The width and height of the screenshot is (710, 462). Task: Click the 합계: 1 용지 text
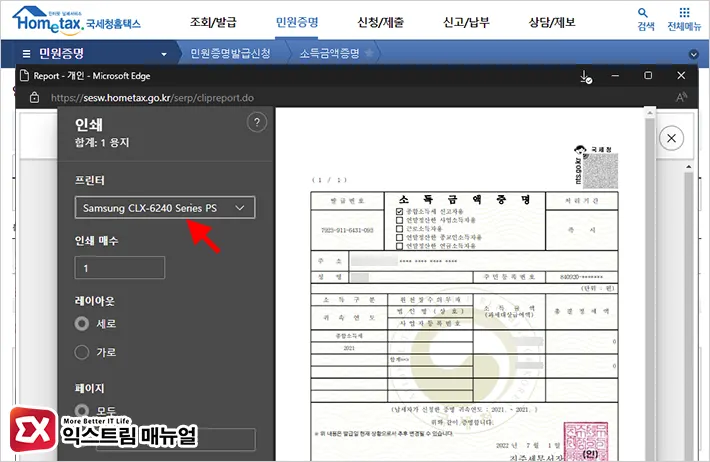102,143
